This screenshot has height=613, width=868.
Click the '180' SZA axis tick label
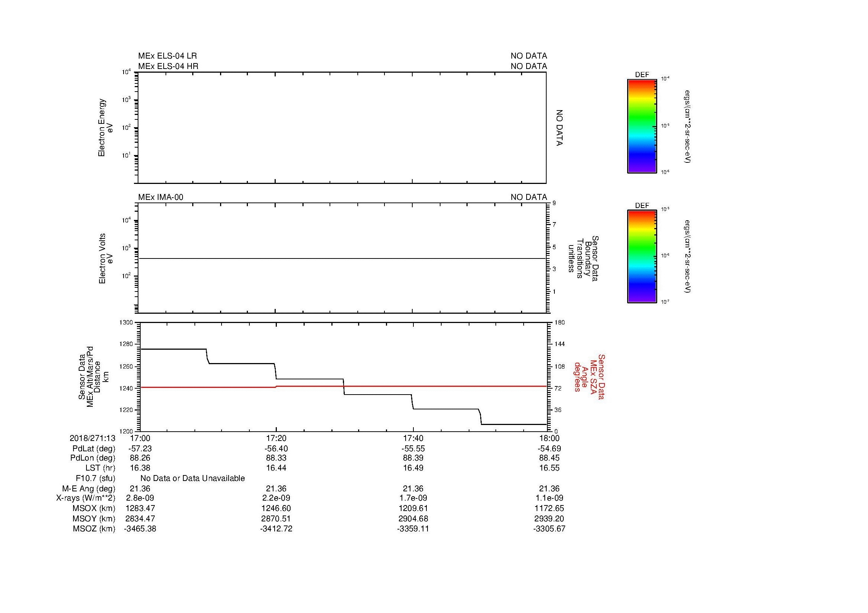pyautogui.click(x=560, y=323)
